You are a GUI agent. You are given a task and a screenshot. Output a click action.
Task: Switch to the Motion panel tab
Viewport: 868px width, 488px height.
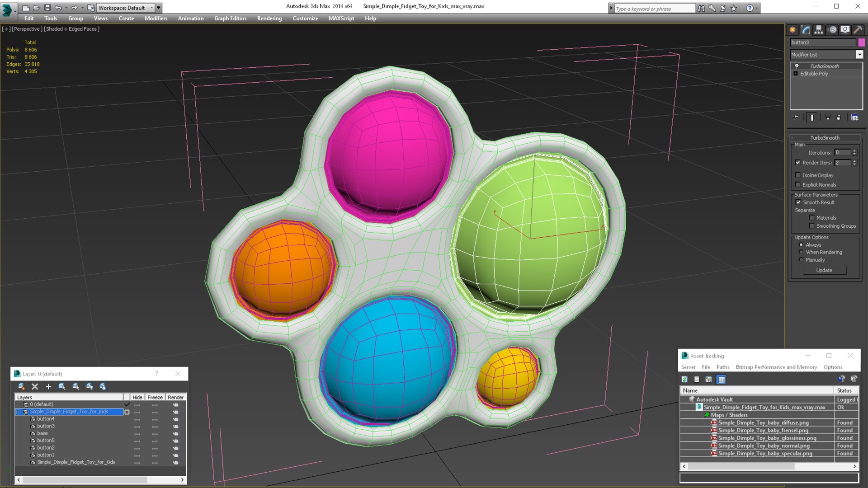(832, 30)
